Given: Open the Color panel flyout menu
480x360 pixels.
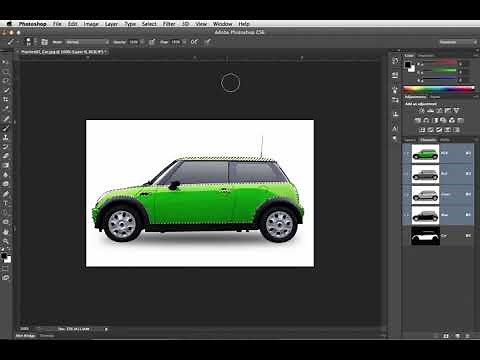Looking at the screenshot, I should coord(475,56).
